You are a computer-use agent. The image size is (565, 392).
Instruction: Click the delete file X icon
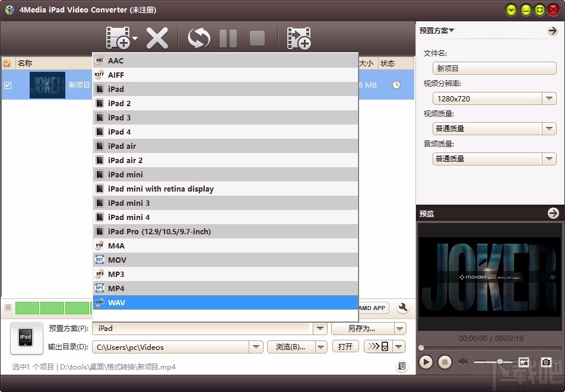157,37
